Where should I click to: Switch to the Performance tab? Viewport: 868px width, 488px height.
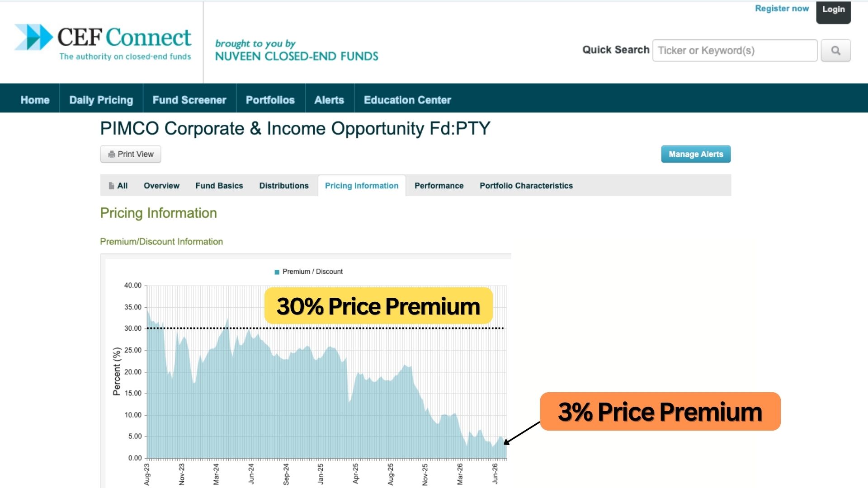tap(439, 186)
